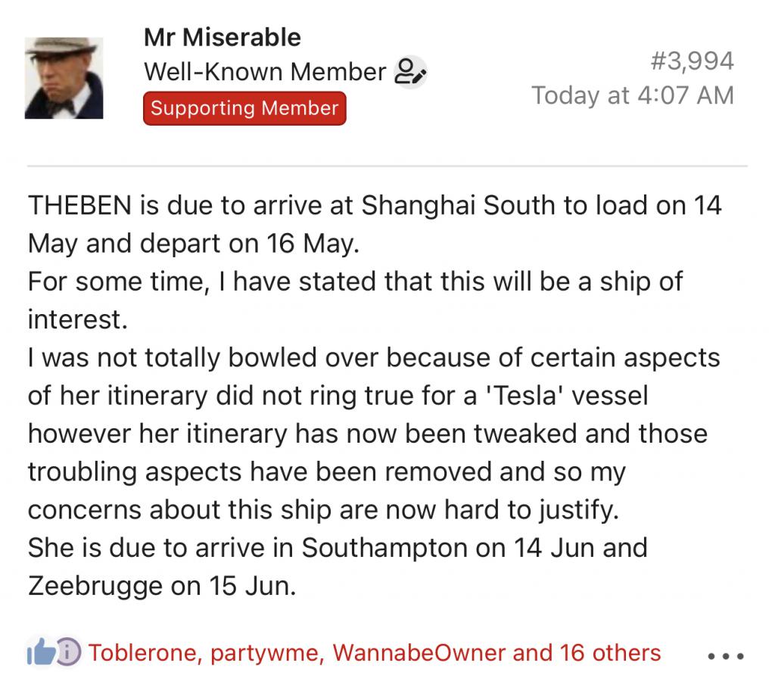The width and height of the screenshot is (775, 700).
Task: Click the word 'Tesla' in the post
Action: coord(525,396)
